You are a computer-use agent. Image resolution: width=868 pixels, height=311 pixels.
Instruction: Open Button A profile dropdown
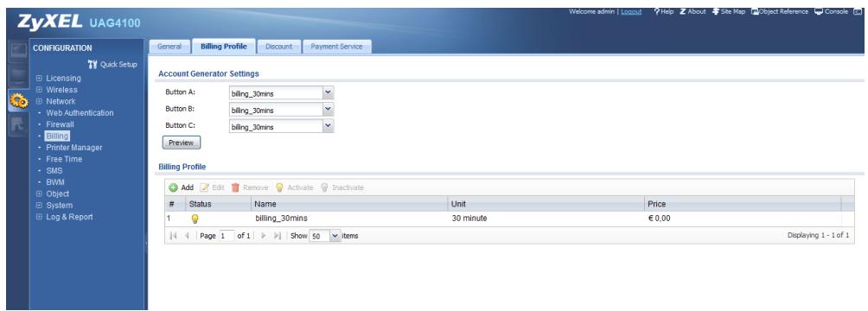pos(329,93)
